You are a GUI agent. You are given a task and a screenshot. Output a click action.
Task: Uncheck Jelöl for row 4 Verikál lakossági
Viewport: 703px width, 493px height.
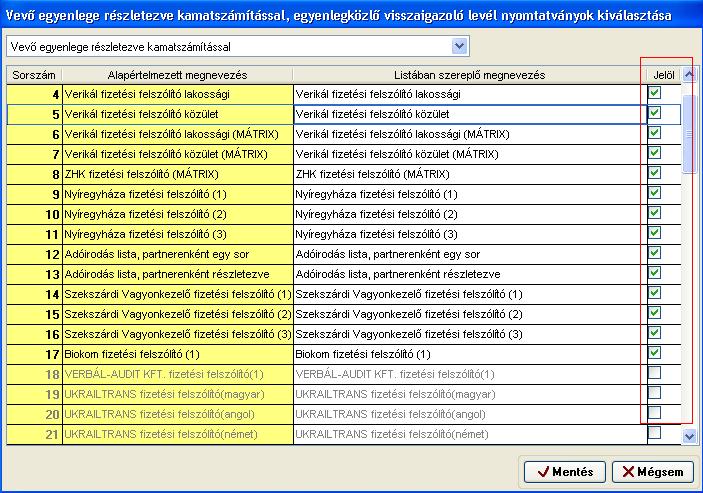click(x=655, y=93)
